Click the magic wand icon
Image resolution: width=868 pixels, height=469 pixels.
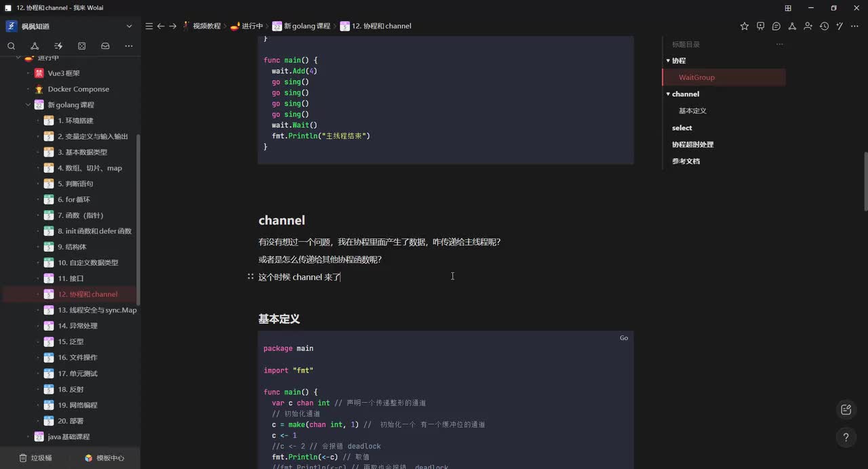point(840,26)
